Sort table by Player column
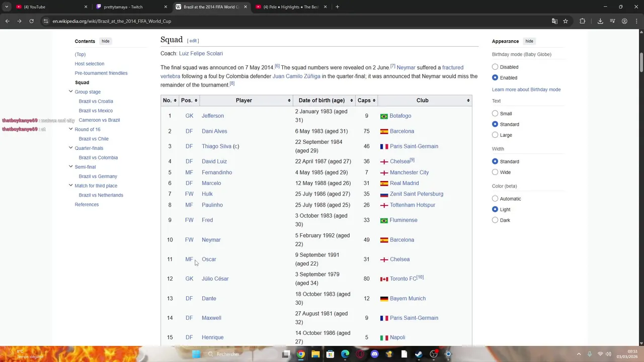The width and height of the screenshot is (644, 362). (x=246, y=101)
